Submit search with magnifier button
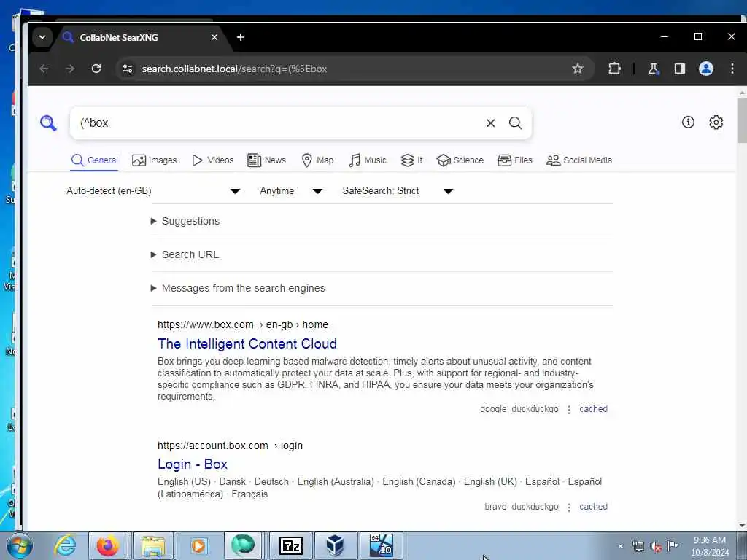The width and height of the screenshot is (747, 560). click(x=515, y=123)
